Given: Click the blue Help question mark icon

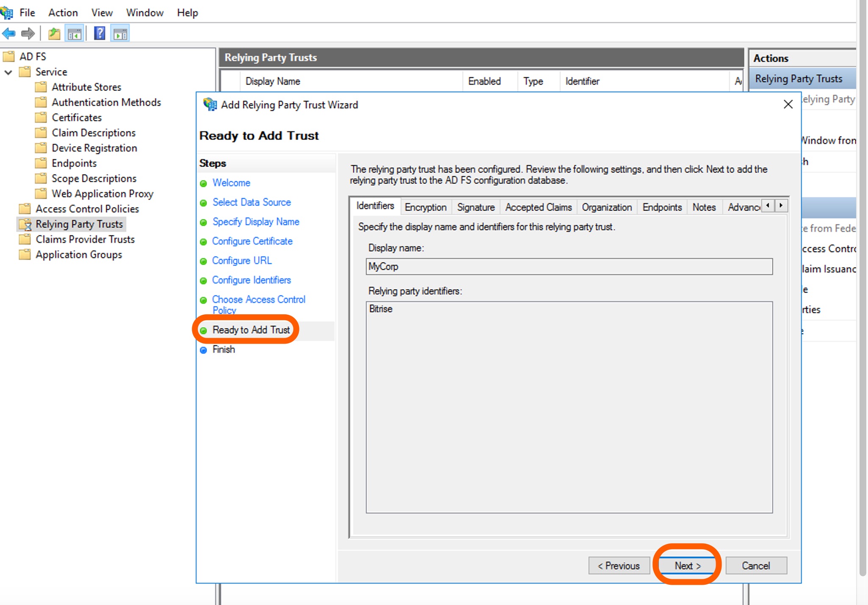Looking at the screenshot, I should pyautogui.click(x=100, y=33).
